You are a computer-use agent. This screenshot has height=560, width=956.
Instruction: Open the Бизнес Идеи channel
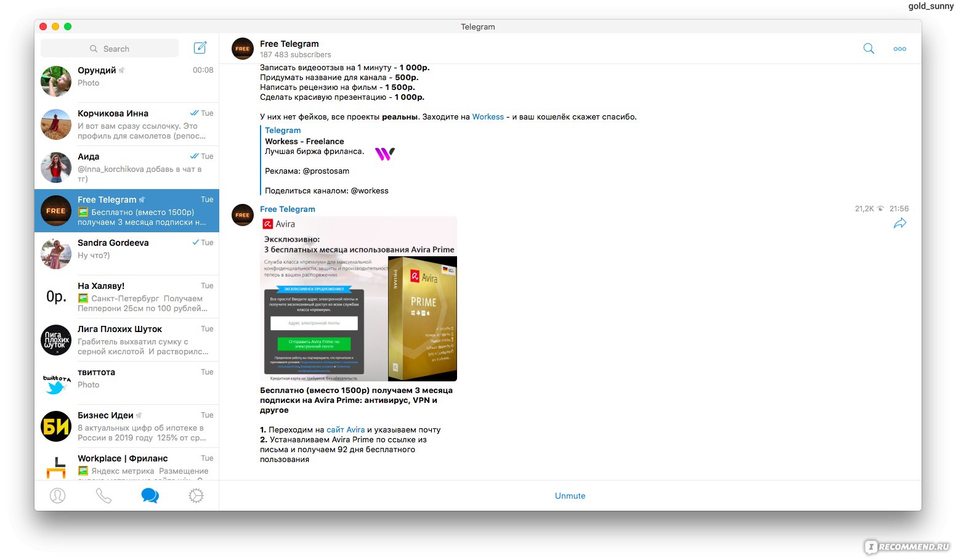pos(127,426)
